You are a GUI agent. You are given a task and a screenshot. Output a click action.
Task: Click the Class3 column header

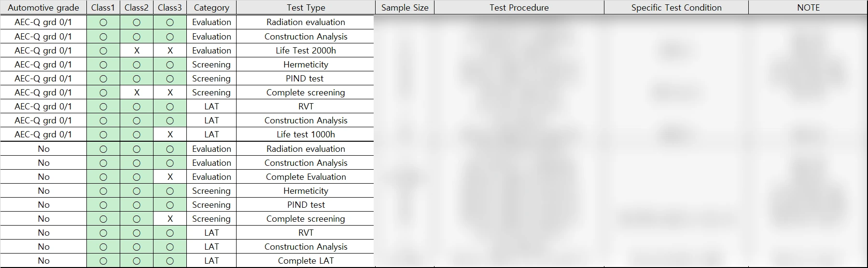click(169, 8)
